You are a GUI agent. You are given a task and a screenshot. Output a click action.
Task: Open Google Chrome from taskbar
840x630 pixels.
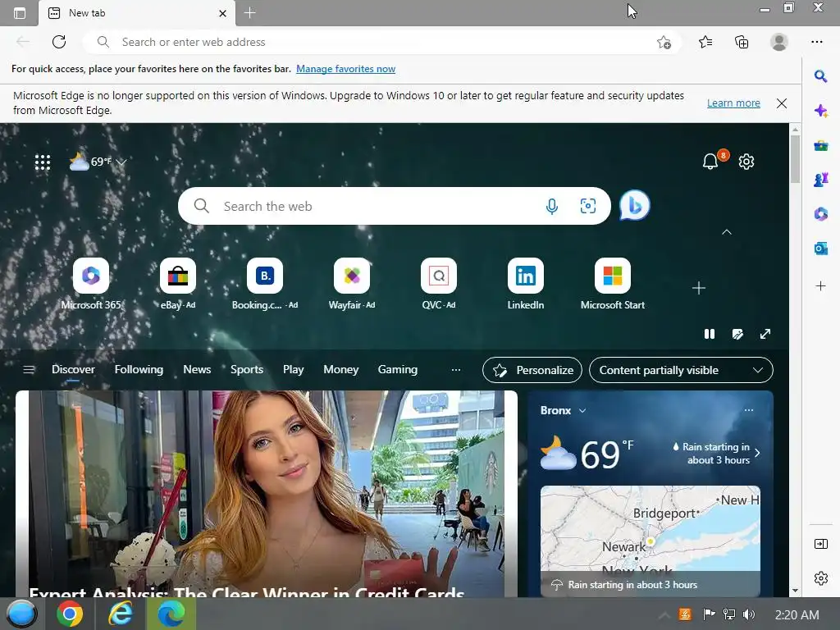pos(70,614)
